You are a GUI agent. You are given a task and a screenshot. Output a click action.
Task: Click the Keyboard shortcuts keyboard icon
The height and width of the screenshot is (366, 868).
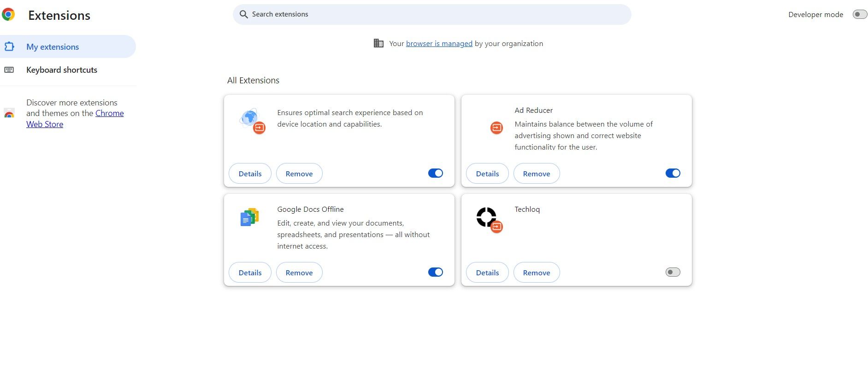pyautogui.click(x=9, y=70)
